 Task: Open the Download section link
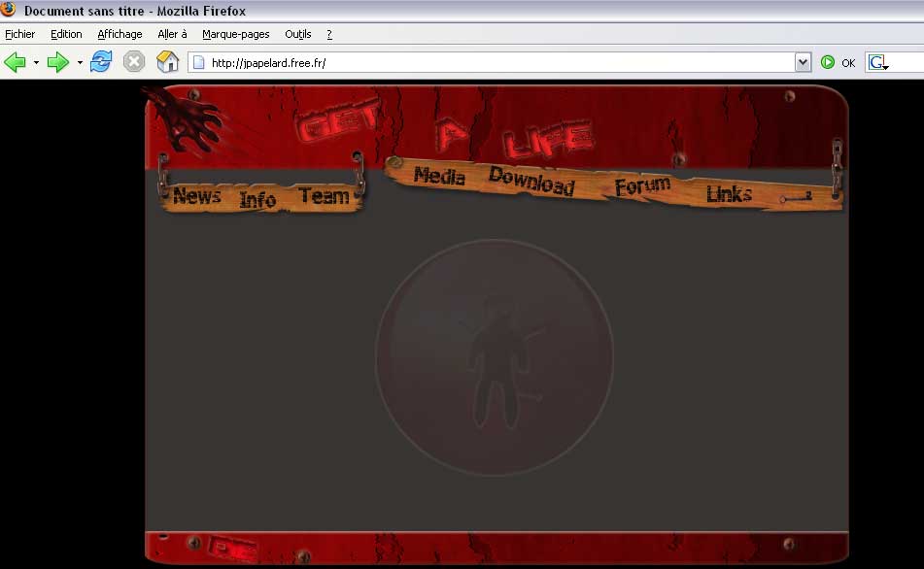click(x=531, y=181)
